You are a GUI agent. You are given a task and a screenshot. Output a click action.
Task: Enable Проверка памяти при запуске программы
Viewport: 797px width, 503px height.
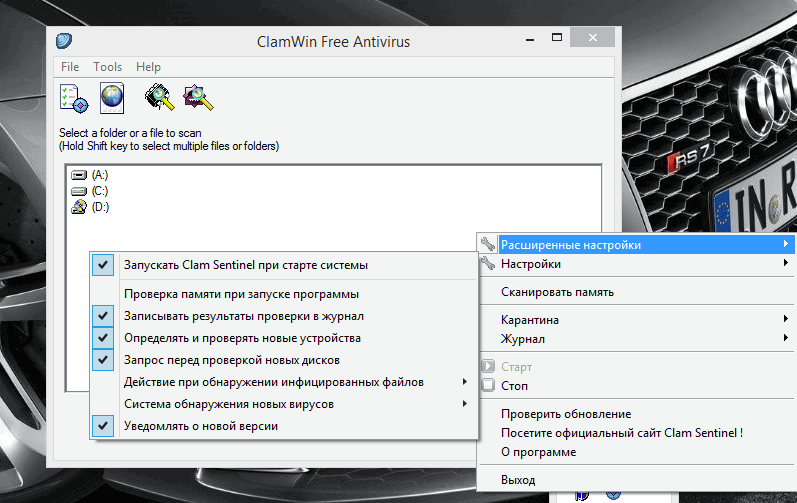click(x=284, y=294)
